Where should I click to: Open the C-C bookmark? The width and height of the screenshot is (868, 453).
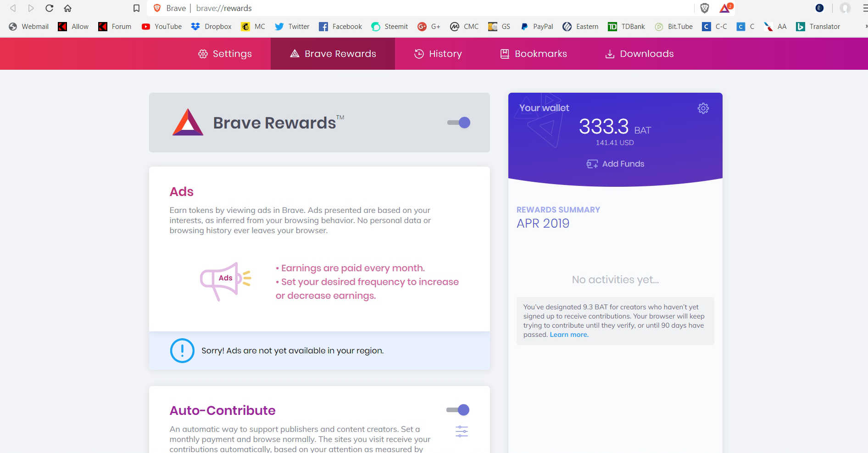click(x=714, y=27)
